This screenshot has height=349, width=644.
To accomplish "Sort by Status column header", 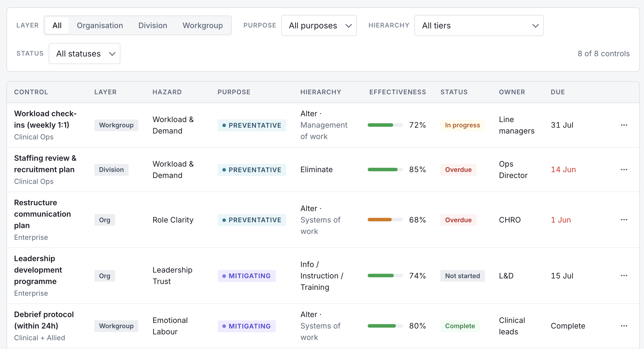I will [x=454, y=92].
